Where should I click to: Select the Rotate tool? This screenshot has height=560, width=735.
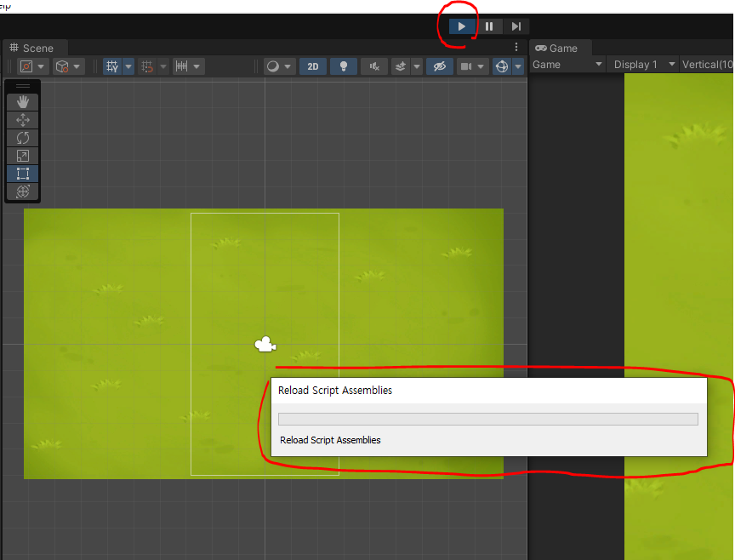click(x=23, y=138)
